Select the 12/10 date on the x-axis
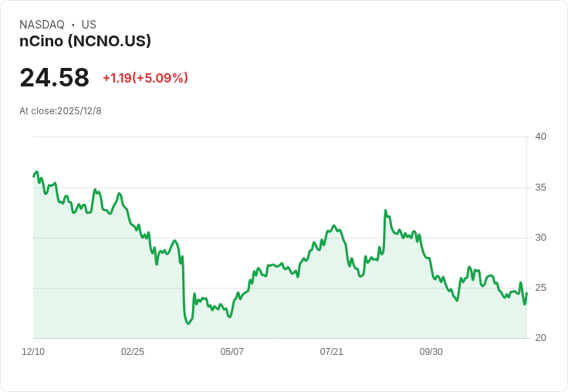The height and width of the screenshot is (392, 568). click(33, 352)
